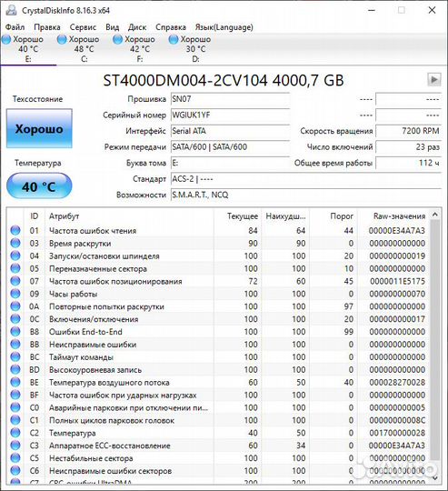Open the Сервис menu
Viewport: 448px width, 491px height.
(83, 27)
